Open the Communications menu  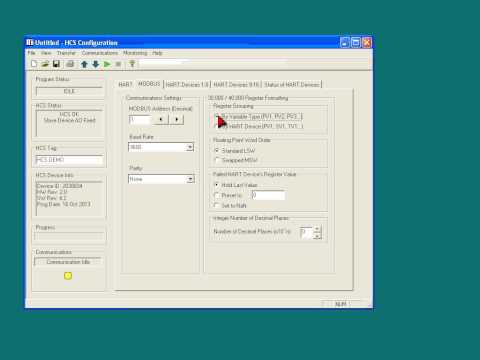(100, 53)
